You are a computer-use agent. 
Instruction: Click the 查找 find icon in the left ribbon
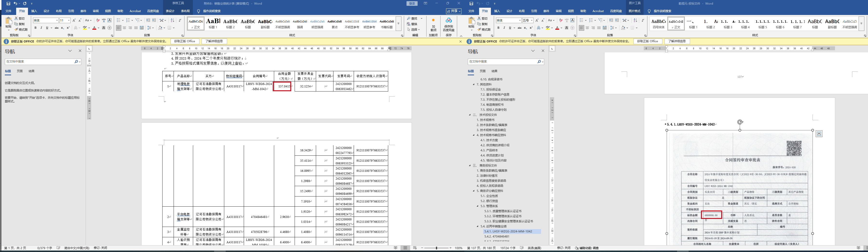[409, 19]
